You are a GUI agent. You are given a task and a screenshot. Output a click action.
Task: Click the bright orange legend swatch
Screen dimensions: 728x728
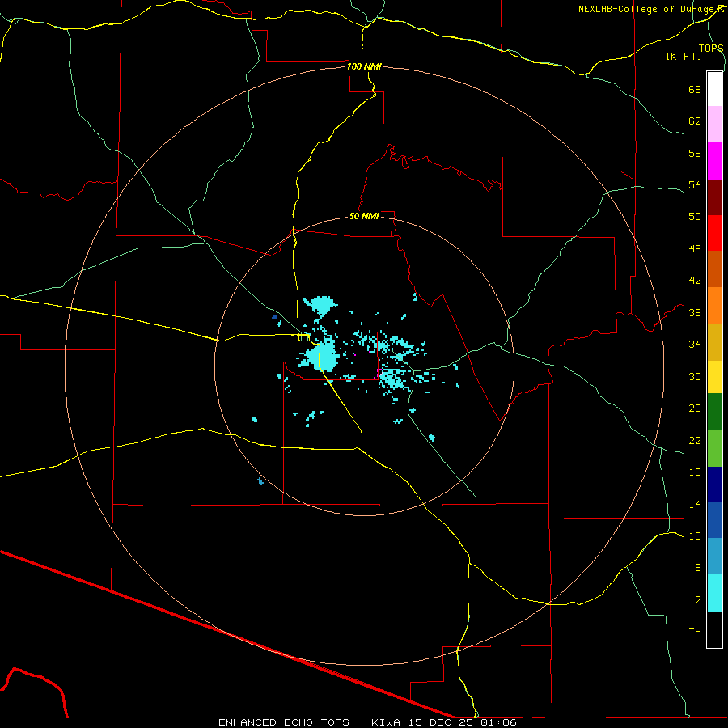[x=714, y=306]
